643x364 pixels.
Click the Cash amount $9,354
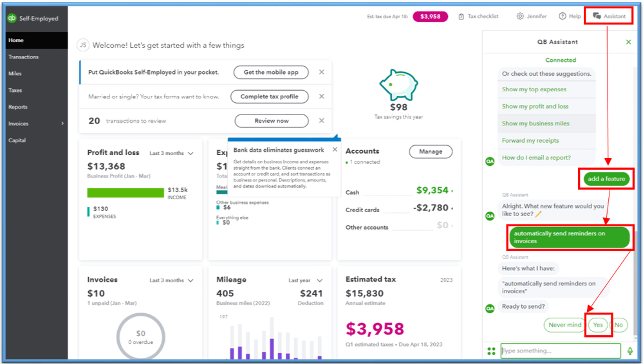tap(433, 190)
